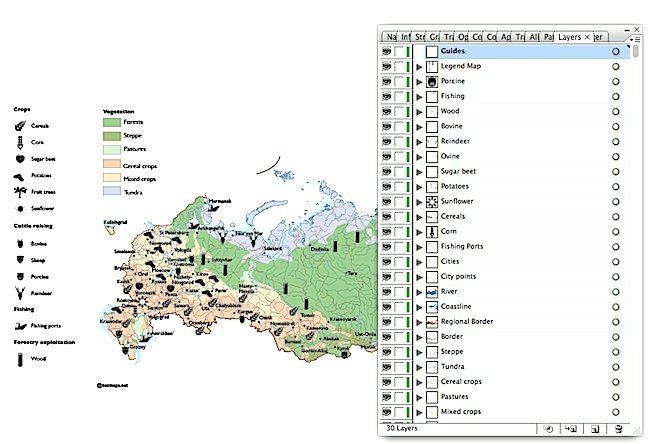This screenshot has height=444, width=650.
Task: Click the Sugar beet icon in map legend
Action: (20, 159)
